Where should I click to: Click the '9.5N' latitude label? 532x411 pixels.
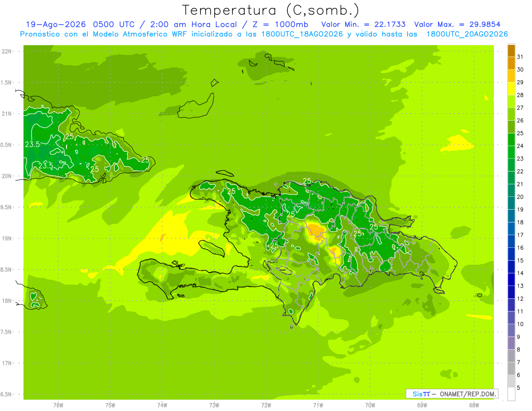click(x=7, y=207)
